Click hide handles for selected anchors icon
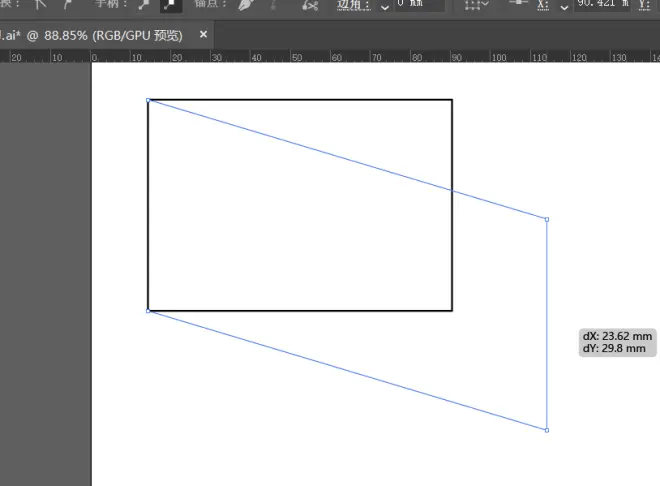Viewport: 660px width, 486px height. (170, 5)
